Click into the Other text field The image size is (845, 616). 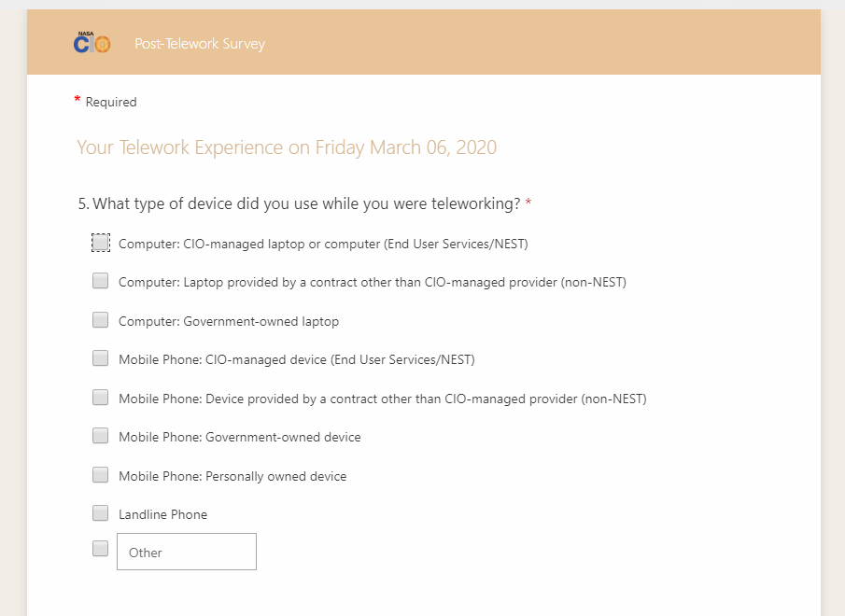pyautogui.click(x=187, y=552)
